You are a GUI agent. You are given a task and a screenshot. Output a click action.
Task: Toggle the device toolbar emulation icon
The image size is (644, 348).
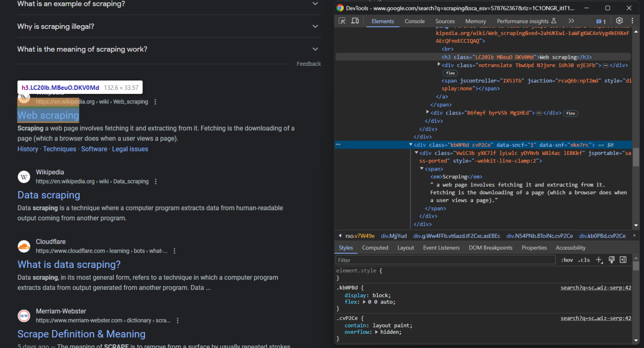[355, 21]
